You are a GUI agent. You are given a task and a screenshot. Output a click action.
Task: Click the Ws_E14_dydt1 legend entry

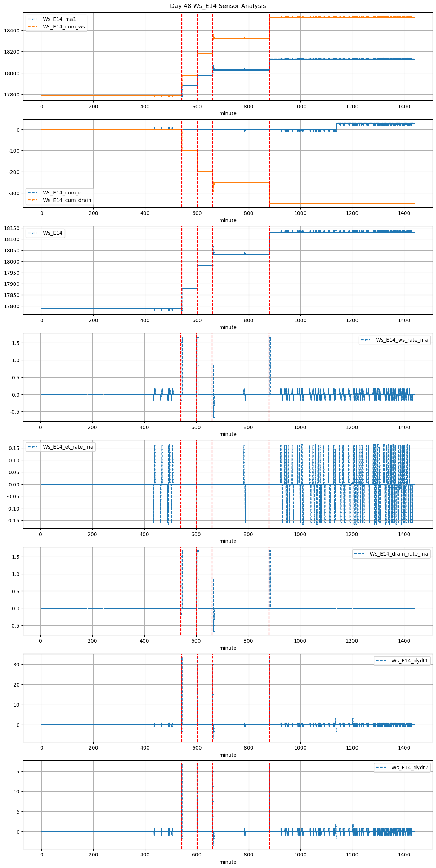point(409,661)
